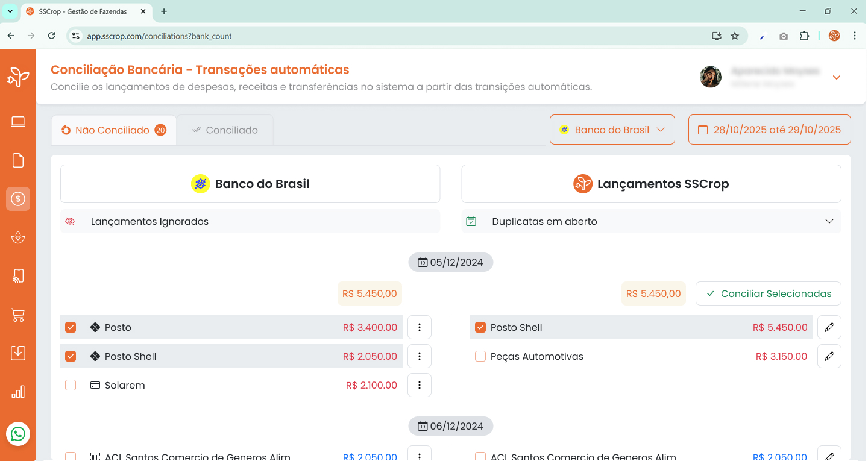Expand the user profile menu
868x461 pixels.
[x=837, y=77]
